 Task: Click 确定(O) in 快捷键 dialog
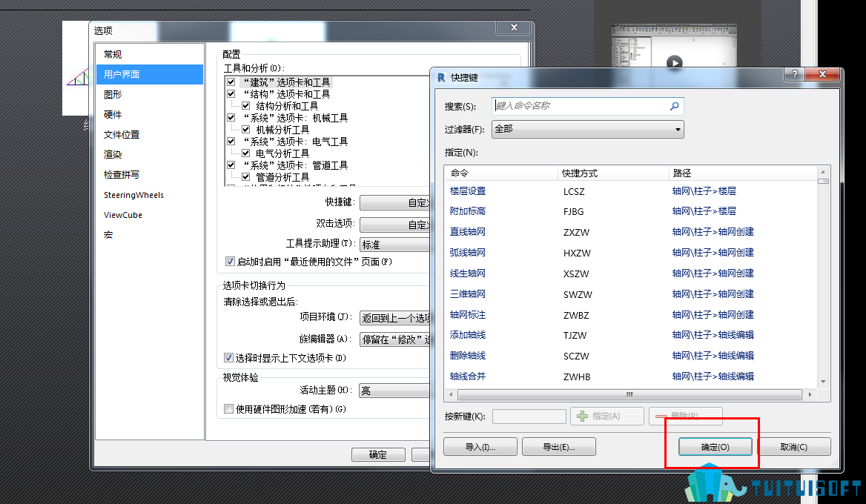pyautogui.click(x=715, y=447)
